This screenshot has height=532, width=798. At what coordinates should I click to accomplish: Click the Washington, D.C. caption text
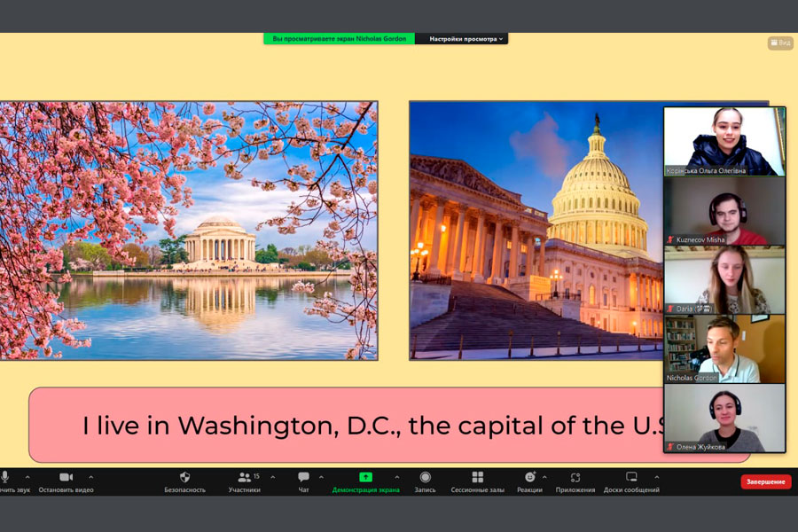click(374, 426)
